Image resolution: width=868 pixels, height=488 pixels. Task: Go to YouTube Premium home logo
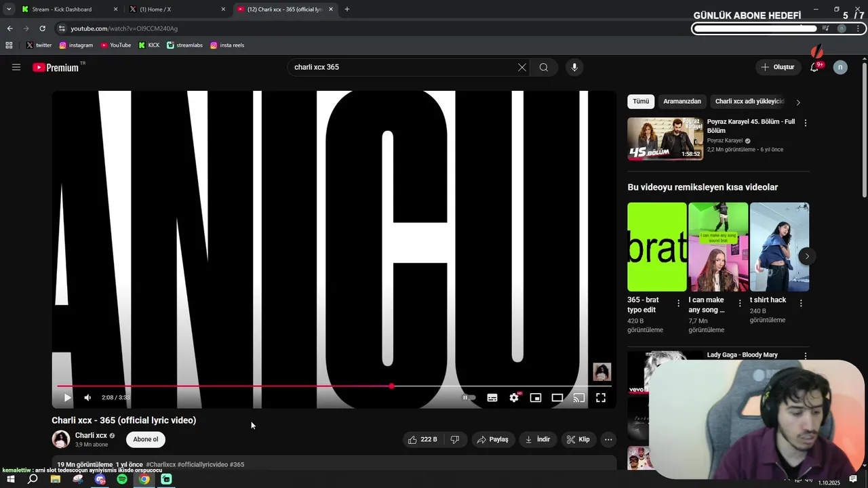point(56,67)
